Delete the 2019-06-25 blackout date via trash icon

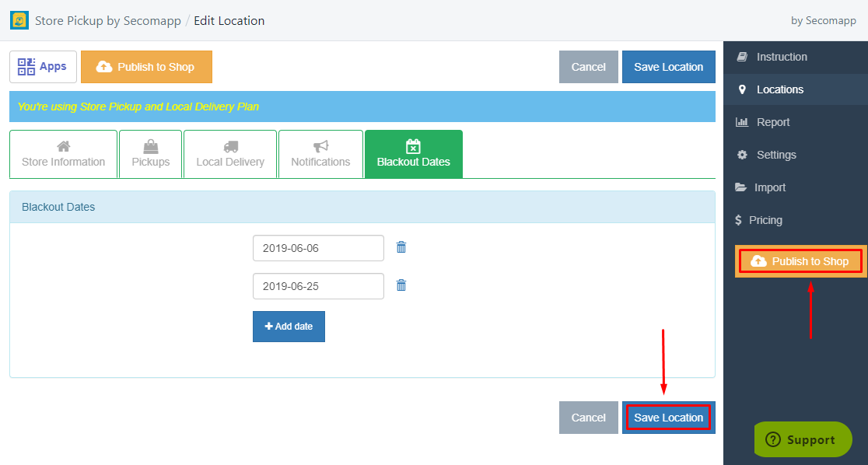pyautogui.click(x=401, y=285)
